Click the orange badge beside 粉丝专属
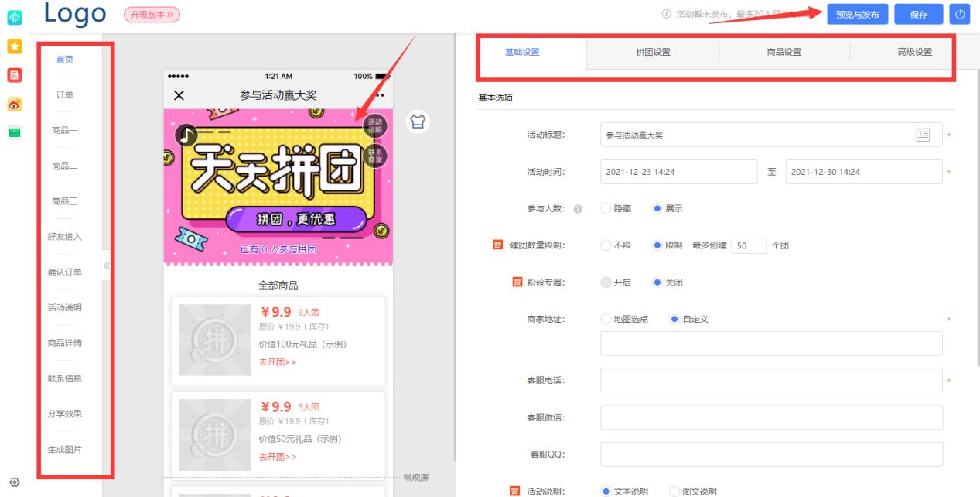Viewport: 980px width, 497px height. click(517, 282)
